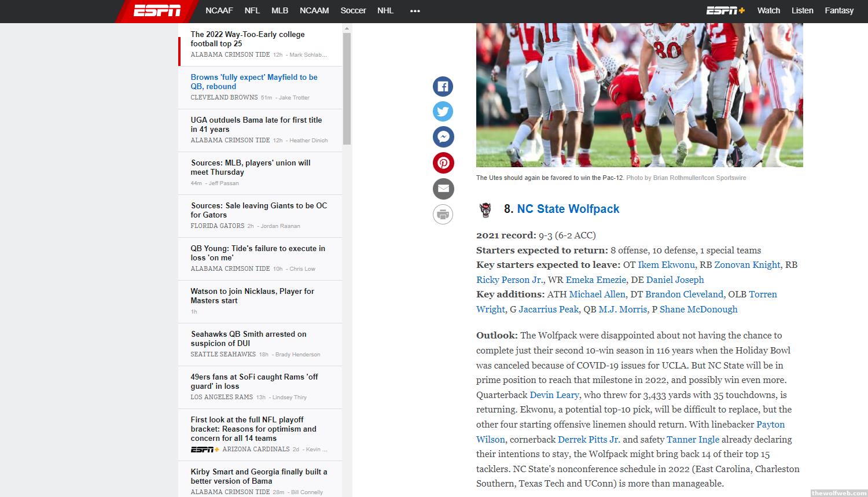Viewport: 868px width, 497px height.
Task: Open Derrek Pitts Jr. player link
Action: click(x=589, y=439)
